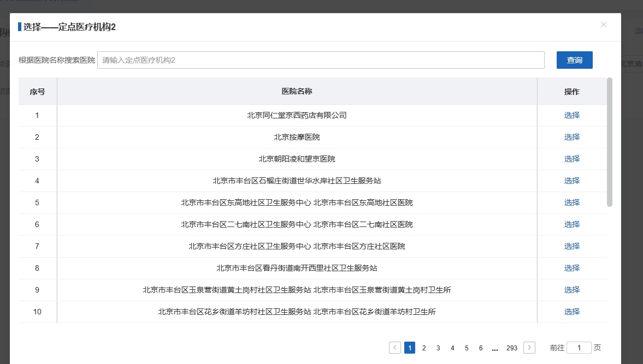Choose 北京朝阳凌和望京医院 with its 选择 link
This screenshot has width=643, height=364.
tap(571, 159)
